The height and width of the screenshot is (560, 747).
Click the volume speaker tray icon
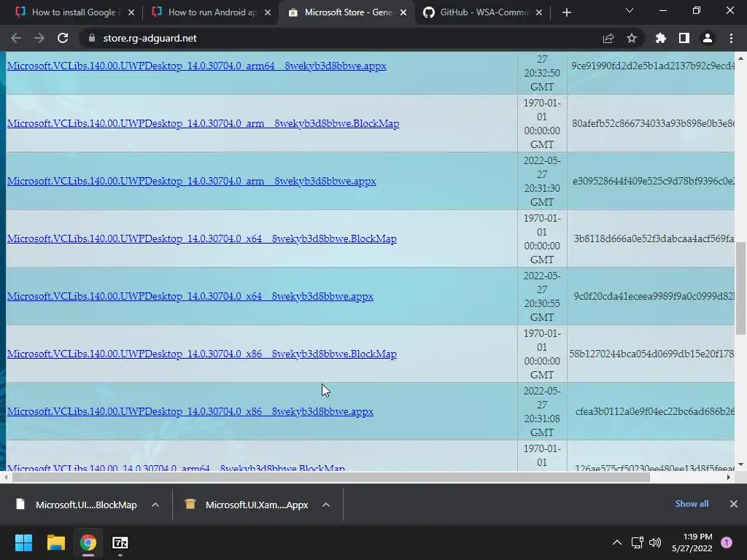pos(655,542)
